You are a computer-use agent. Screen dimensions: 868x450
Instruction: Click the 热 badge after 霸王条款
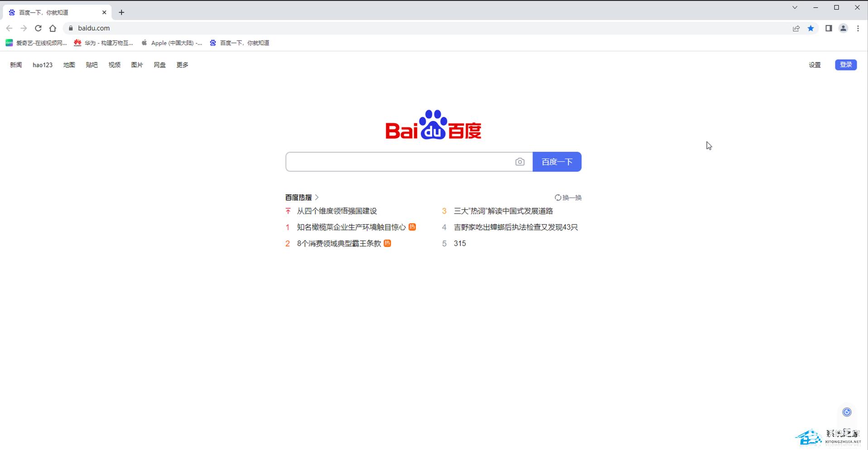pyautogui.click(x=387, y=243)
